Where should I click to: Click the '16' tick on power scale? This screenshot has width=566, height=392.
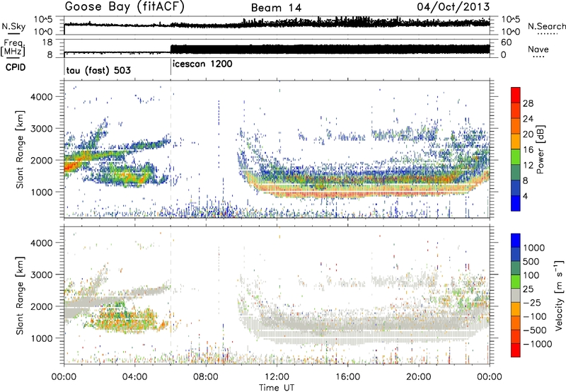[528, 150]
